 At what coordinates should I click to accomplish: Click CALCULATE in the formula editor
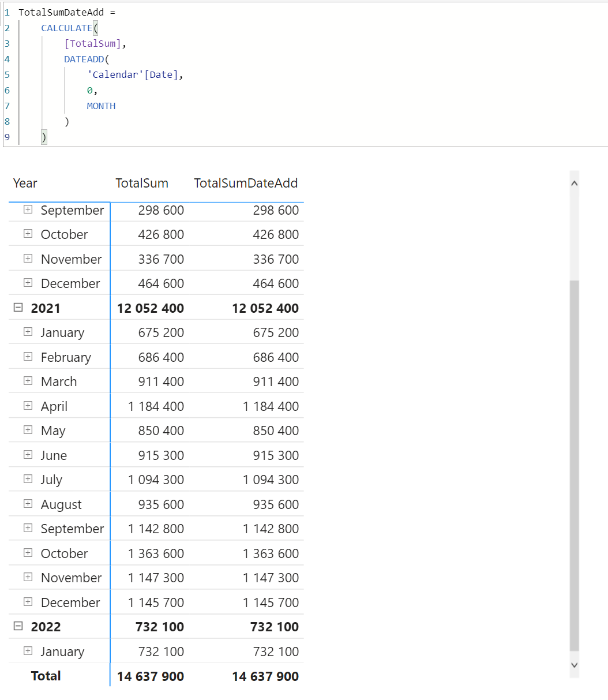[66, 28]
